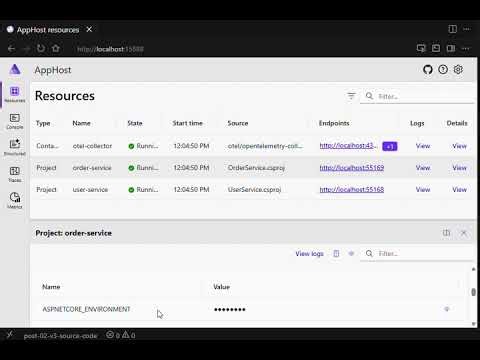Viewport: 480px width, 360px height.
Task: Open otel-collector endpoint link
Action: (x=349, y=146)
